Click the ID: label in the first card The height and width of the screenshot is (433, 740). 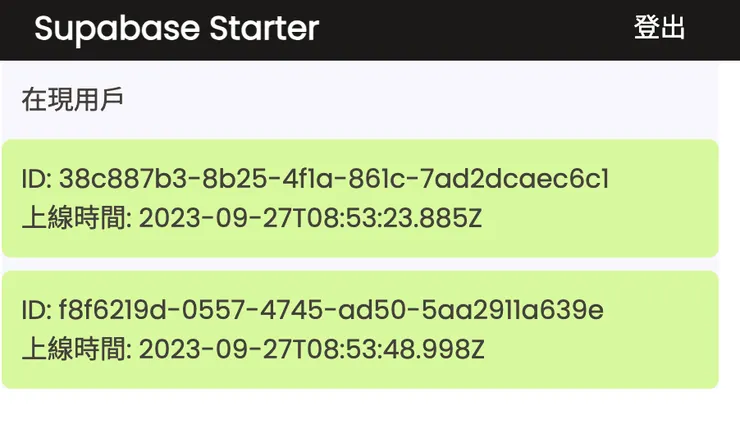[36, 180]
